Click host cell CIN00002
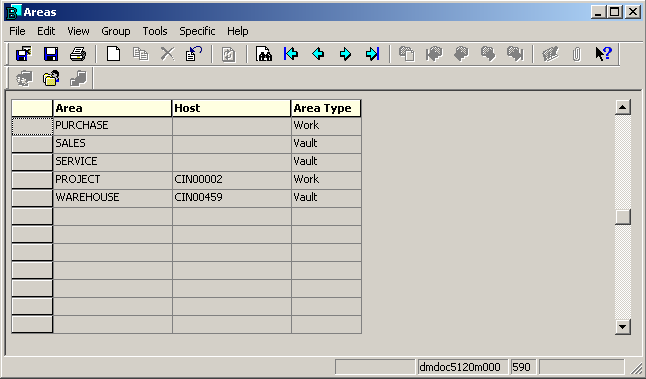 click(232, 180)
